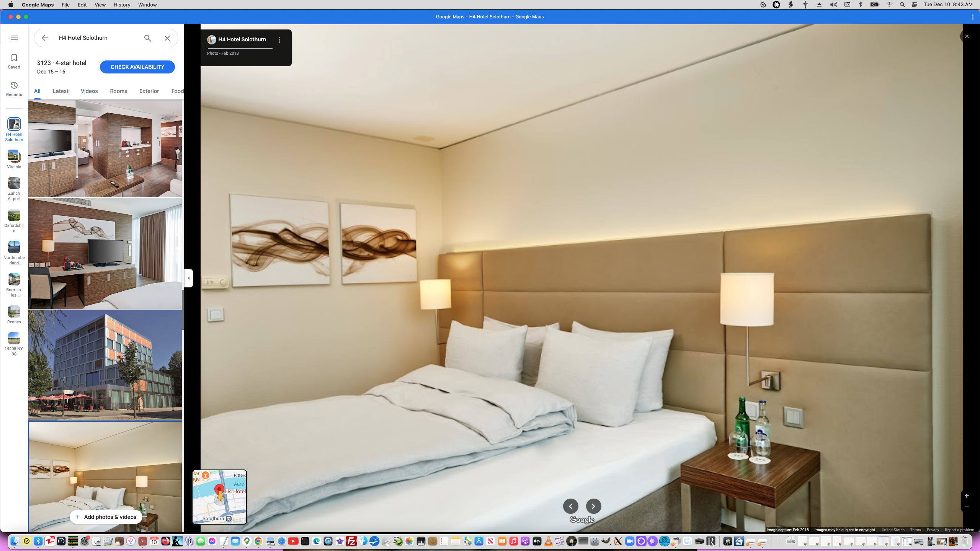Open the app's three-dot menu in title bar
This screenshot has width=980, height=551.
tap(973, 17)
